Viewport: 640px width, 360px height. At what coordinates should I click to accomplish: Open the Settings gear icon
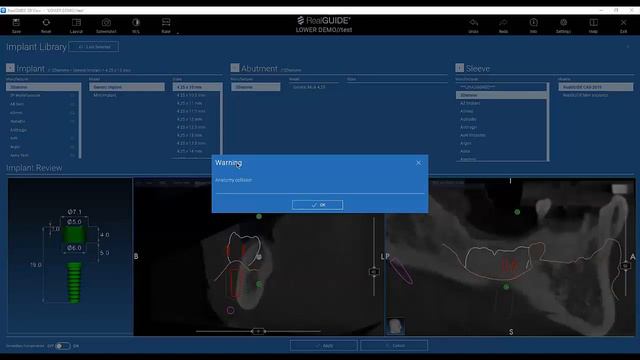[563, 23]
